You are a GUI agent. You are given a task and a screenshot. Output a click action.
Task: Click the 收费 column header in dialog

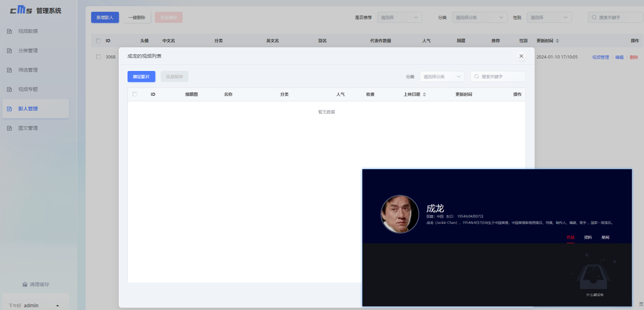pos(370,94)
